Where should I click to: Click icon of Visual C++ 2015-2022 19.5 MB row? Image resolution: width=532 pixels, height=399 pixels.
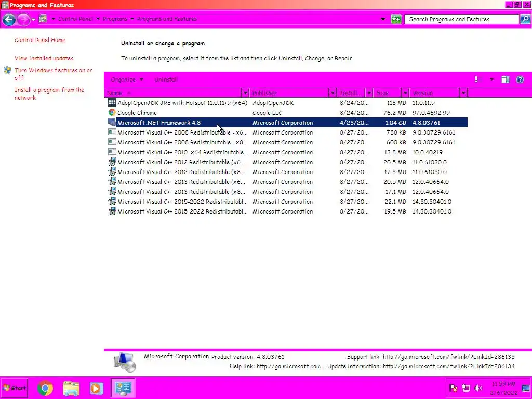click(112, 211)
